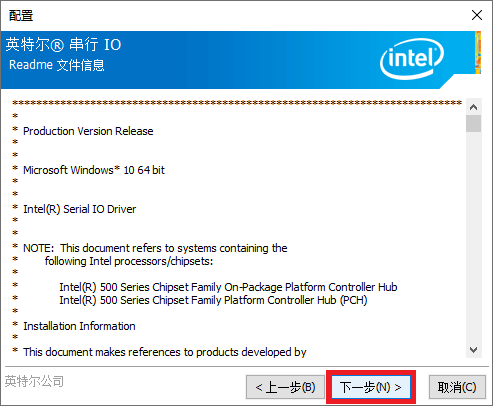This screenshot has width=493, height=406.
Task: Click the 'Platform Controller Hub (PCH)' line
Action: [213, 300]
